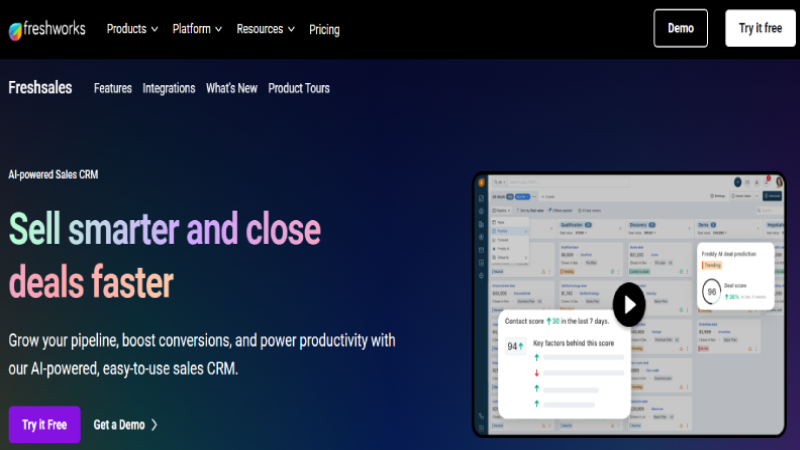Image resolution: width=800 pixels, height=450 pixels.
Task: Open the Products dropdown menu
Action: [132, 29]
